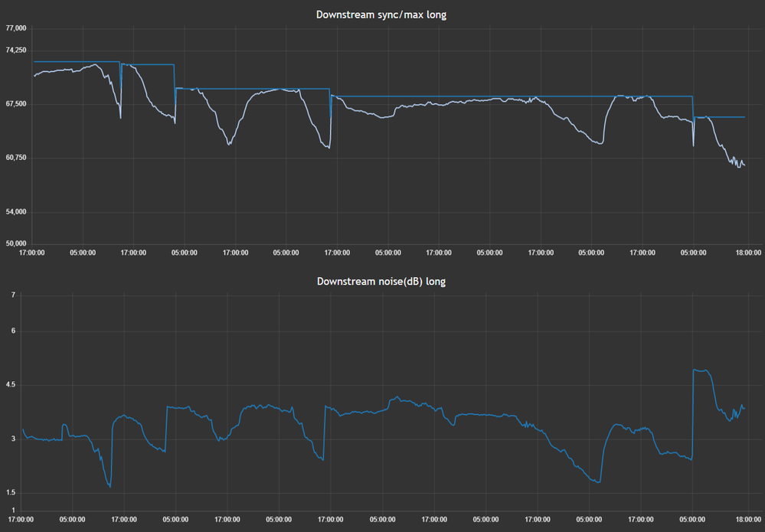Click the 1.5 dB y-axis label
This screenshot has height=532, width=765.
tap(11, 493)
